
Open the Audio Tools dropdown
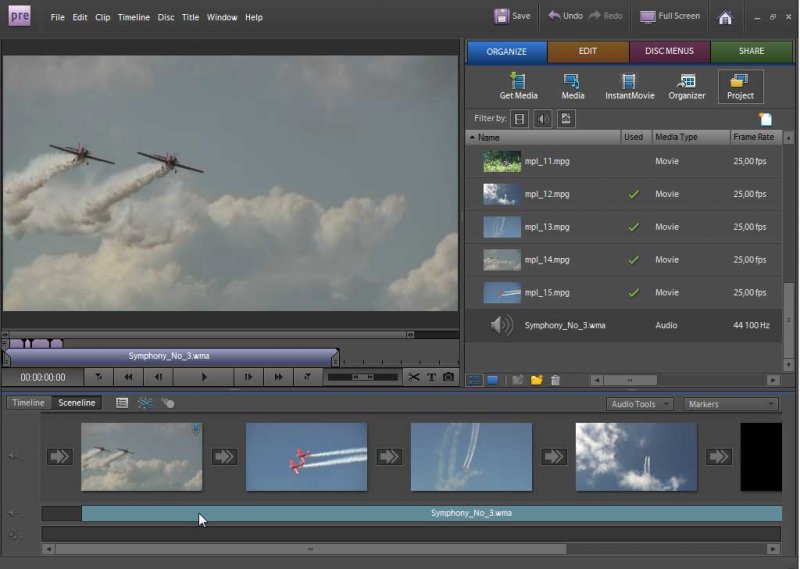tap(639, 404)
